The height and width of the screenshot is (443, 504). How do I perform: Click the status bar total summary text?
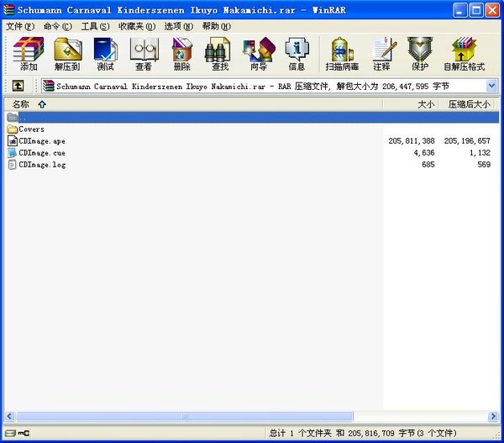(363, 434)
